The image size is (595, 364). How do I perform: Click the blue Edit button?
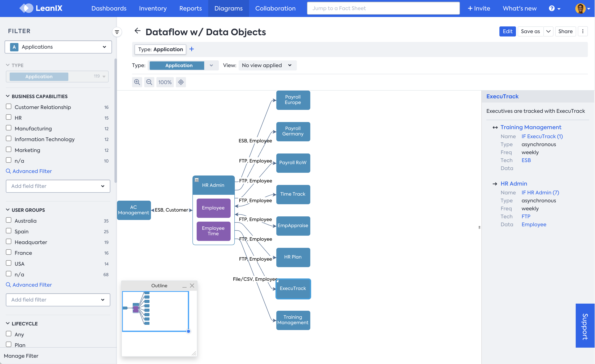507,31
